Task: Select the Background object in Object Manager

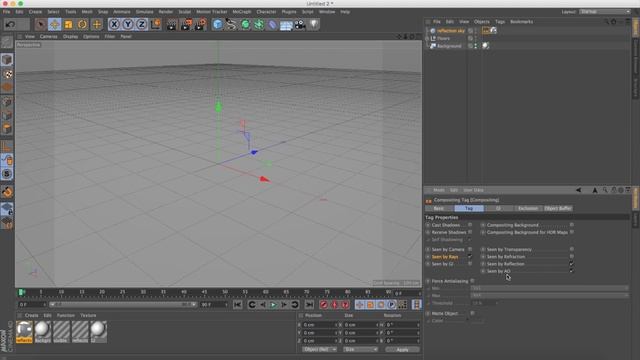Action: point(449,46)
